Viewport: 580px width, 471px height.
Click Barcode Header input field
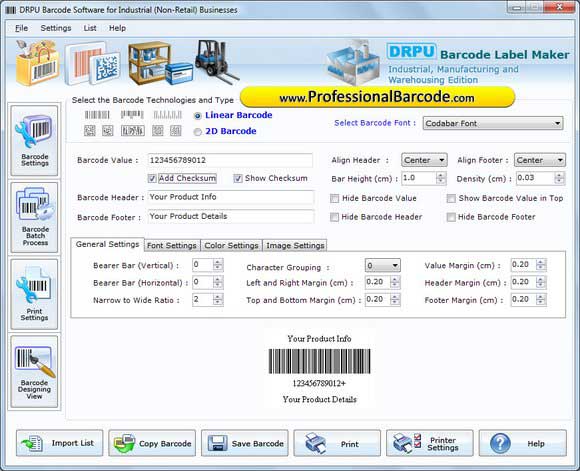231,197
